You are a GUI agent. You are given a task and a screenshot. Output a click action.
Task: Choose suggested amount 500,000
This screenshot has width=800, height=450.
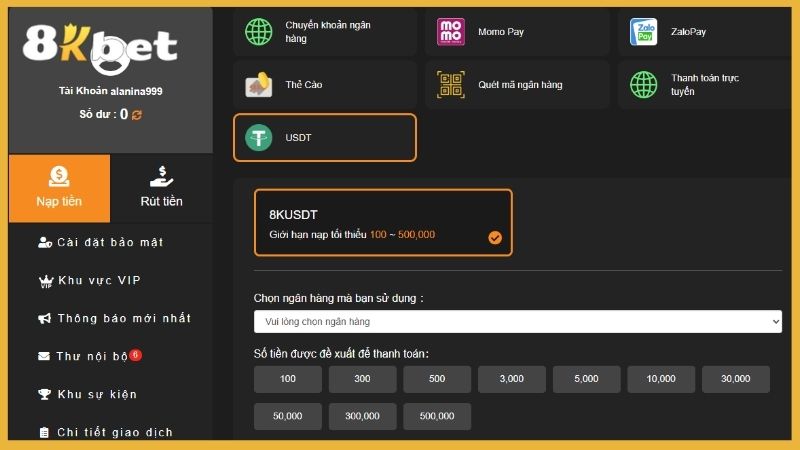pos(437,416)
